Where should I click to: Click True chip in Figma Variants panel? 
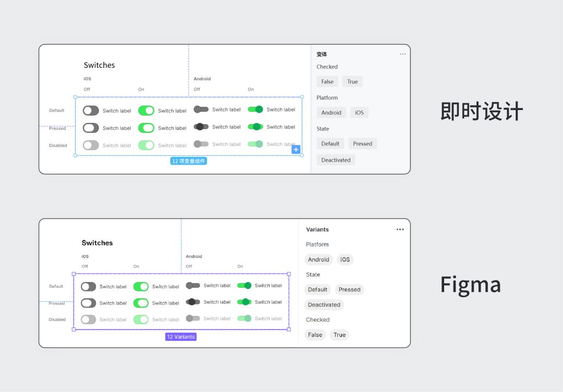click(339, 335)
